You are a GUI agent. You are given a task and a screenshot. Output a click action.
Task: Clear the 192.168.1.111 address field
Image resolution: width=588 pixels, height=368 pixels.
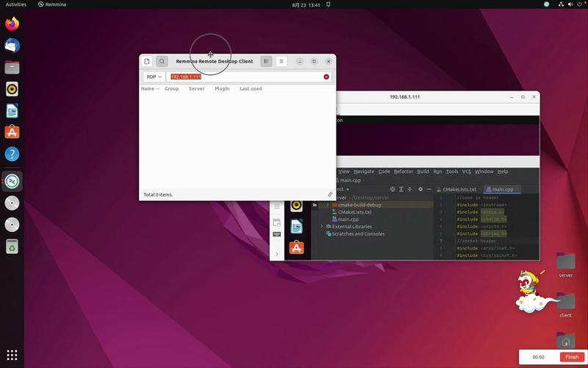coord(326,77)
